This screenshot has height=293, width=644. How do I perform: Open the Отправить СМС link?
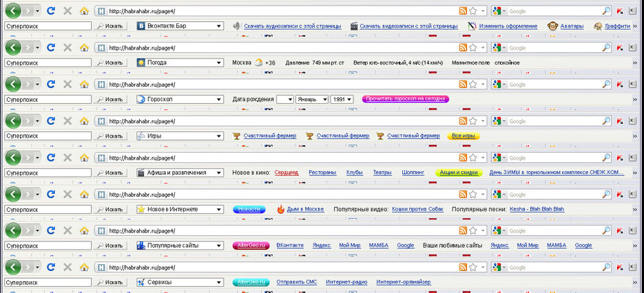tap(297, 282)
